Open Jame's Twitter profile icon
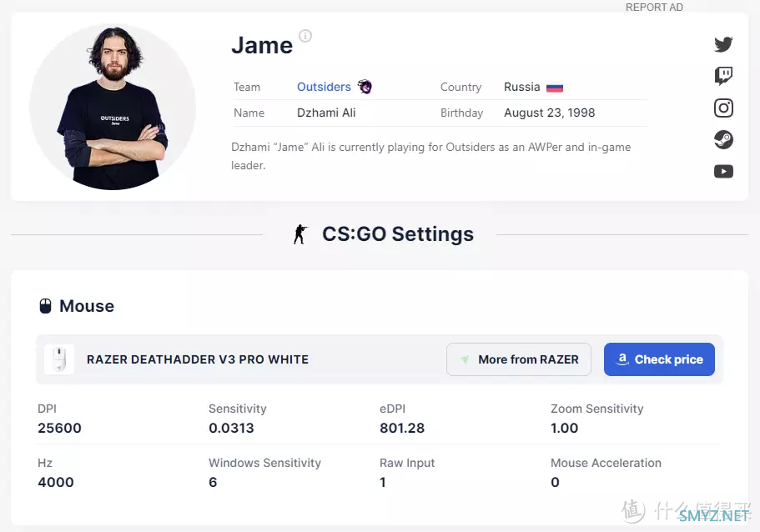The width and height of the screenshot is (760, 532). pyautogui.click(x=723, y=44)
